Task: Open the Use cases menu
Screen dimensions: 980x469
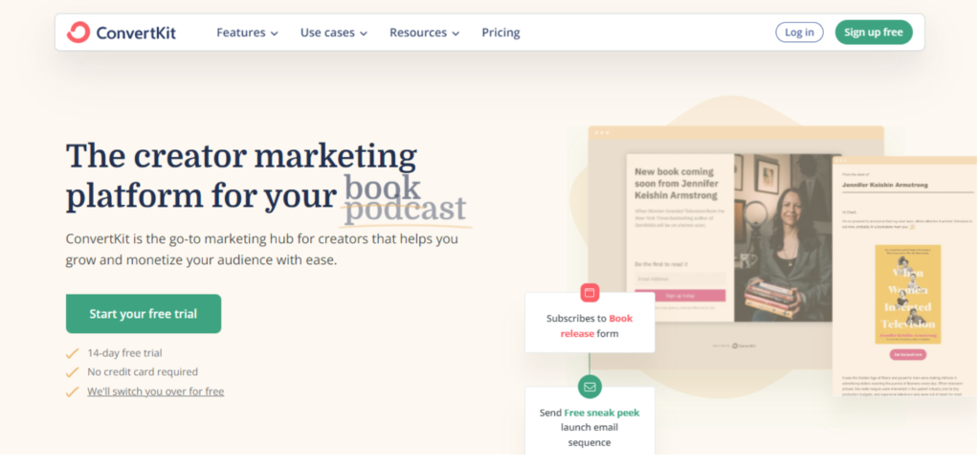Action: click(334, 33)
